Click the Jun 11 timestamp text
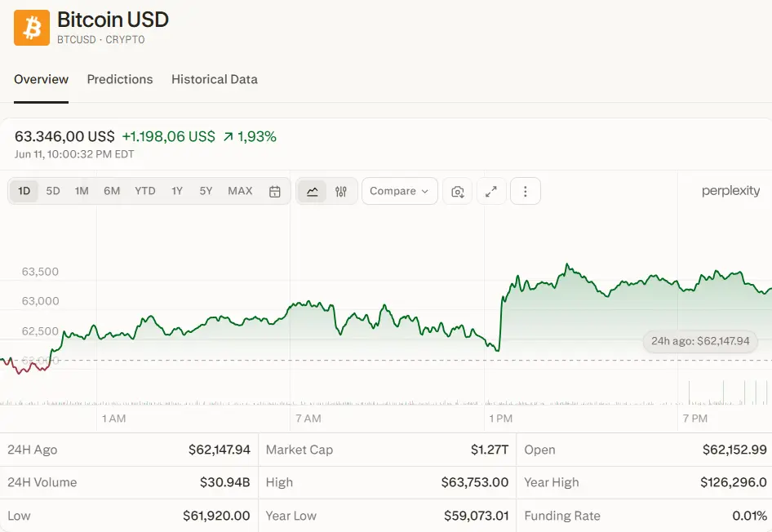This screenshot has width=772, height=532. point(74,154)
